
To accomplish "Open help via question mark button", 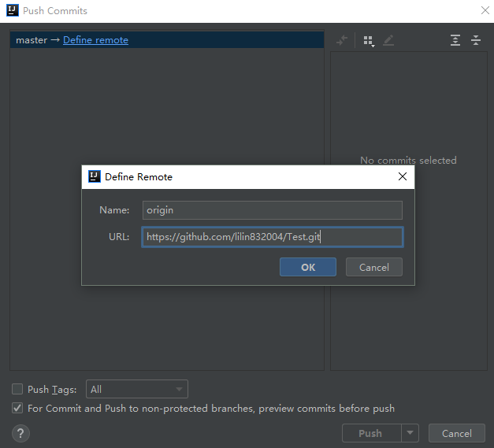I will pos(20,433).
